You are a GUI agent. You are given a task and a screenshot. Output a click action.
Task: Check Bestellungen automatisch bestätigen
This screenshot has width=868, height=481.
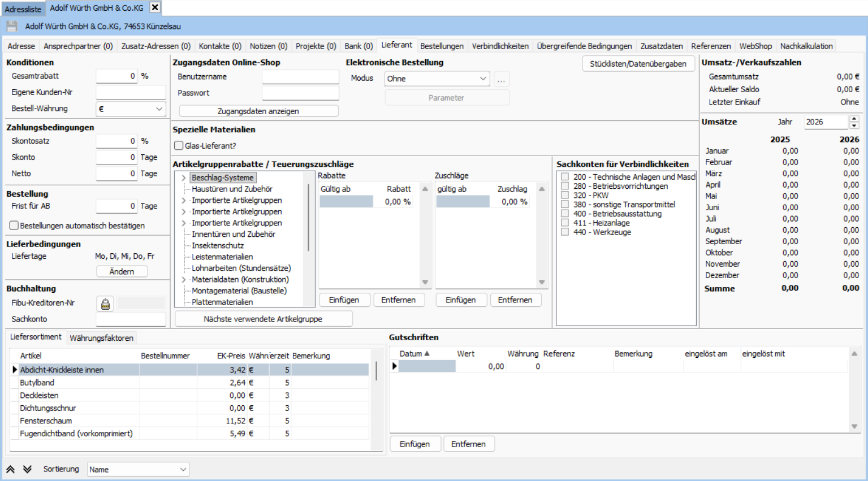point(14,226)
